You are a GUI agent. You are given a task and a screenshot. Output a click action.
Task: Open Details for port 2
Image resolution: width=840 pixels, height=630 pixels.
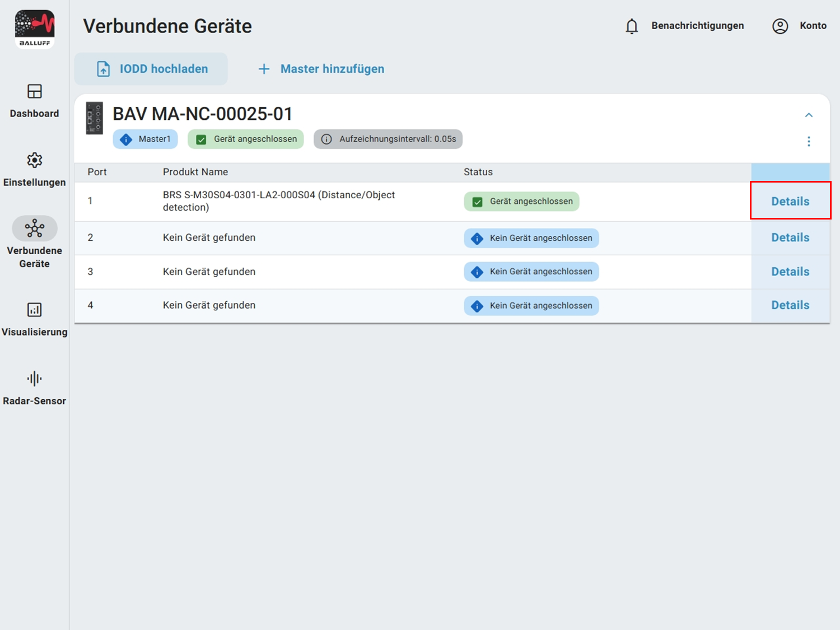[790, 237]
